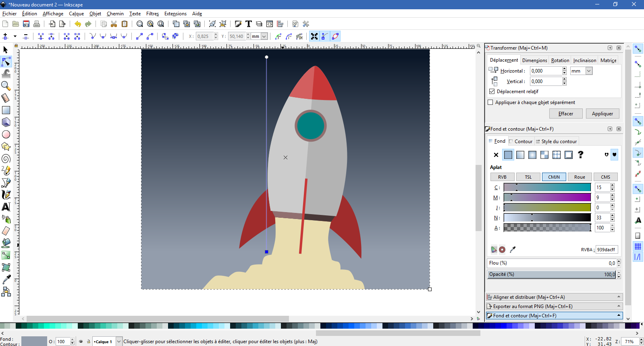Expand Aligner et distribuer panel
This screenshot has height=346, width=644.
click(555, 297)
